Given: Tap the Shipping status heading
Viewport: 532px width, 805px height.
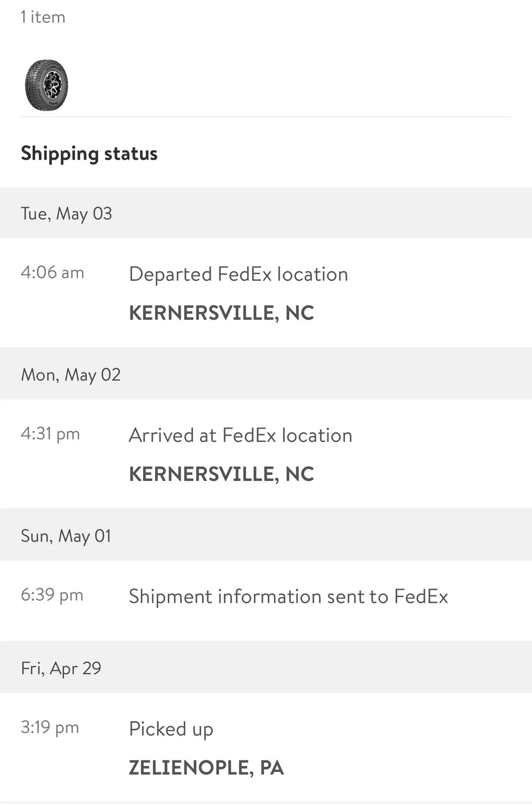Looking at the screenshot, I should (89, 153).
